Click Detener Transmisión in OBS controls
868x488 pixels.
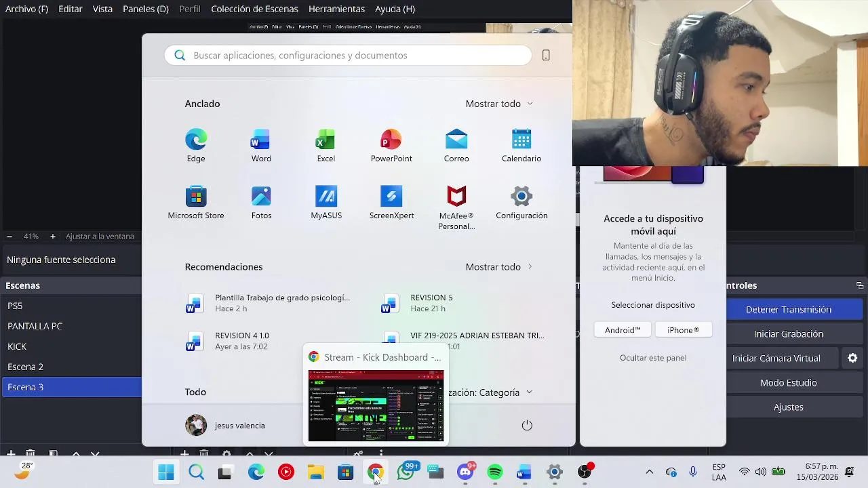click(x=788, y=310)
